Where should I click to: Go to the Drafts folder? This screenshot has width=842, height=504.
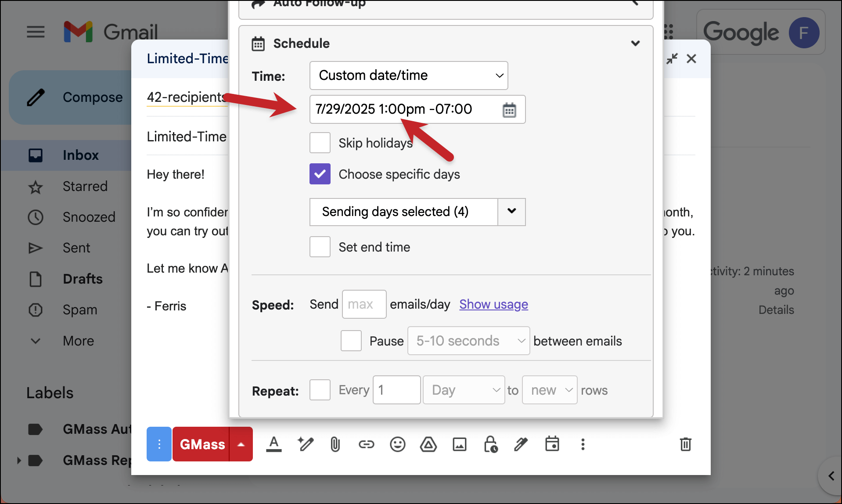(x=83, y=279)
